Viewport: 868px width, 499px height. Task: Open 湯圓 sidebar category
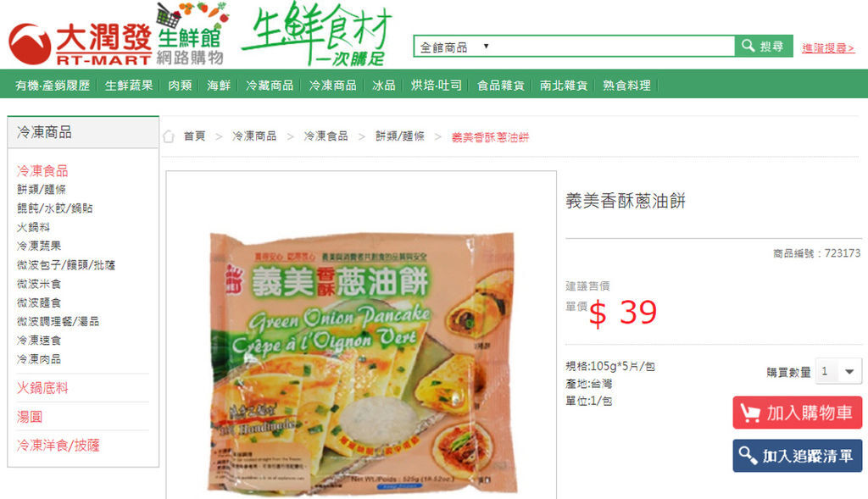coord(30,417)
